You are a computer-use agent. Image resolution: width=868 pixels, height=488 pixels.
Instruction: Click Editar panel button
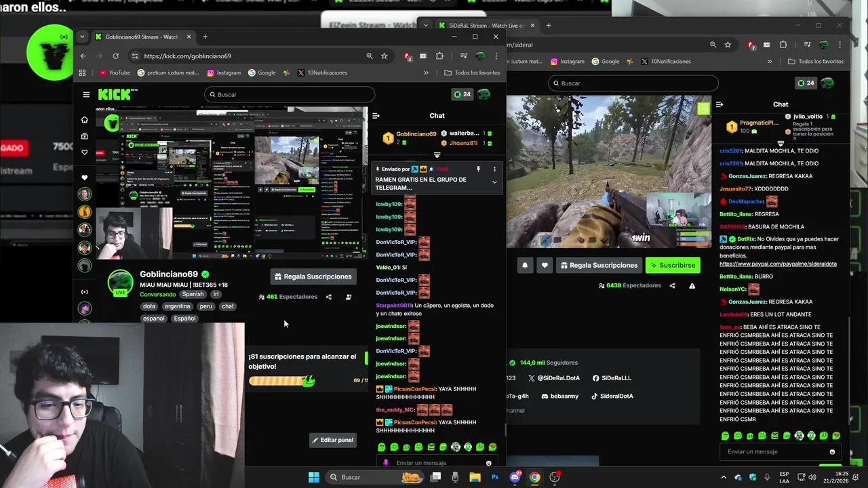pyautogui.click(x=333, y=440)
